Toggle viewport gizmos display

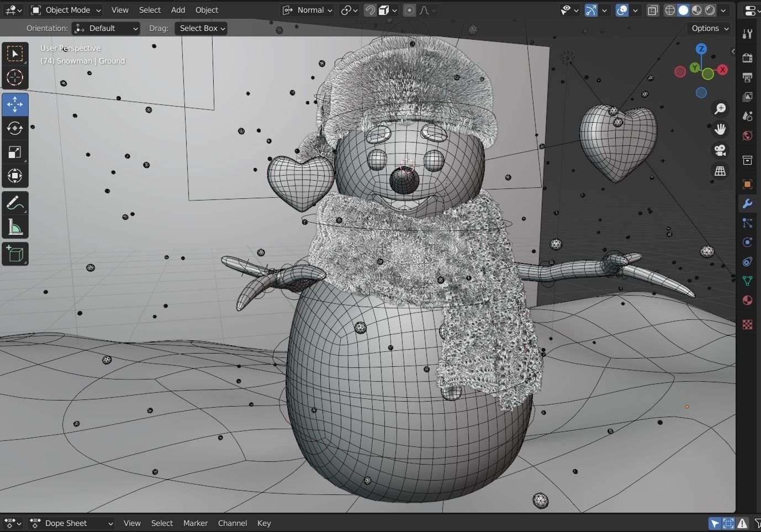(591, 10)
